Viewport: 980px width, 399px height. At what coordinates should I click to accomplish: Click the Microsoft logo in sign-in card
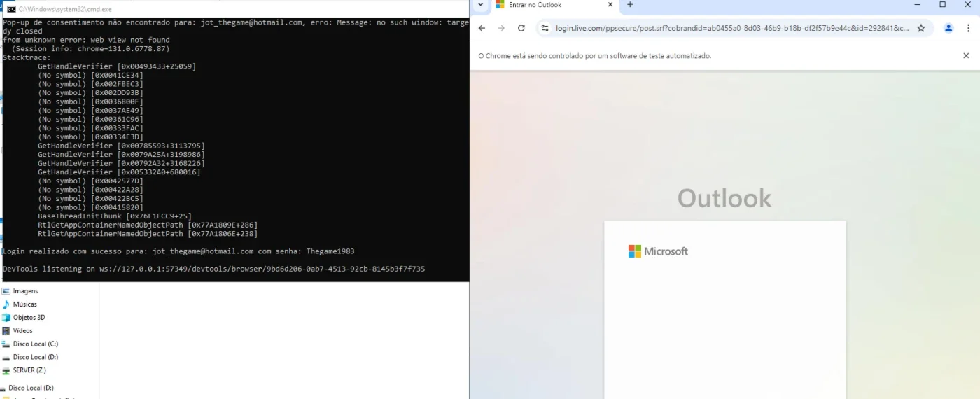tap(658, 251)
